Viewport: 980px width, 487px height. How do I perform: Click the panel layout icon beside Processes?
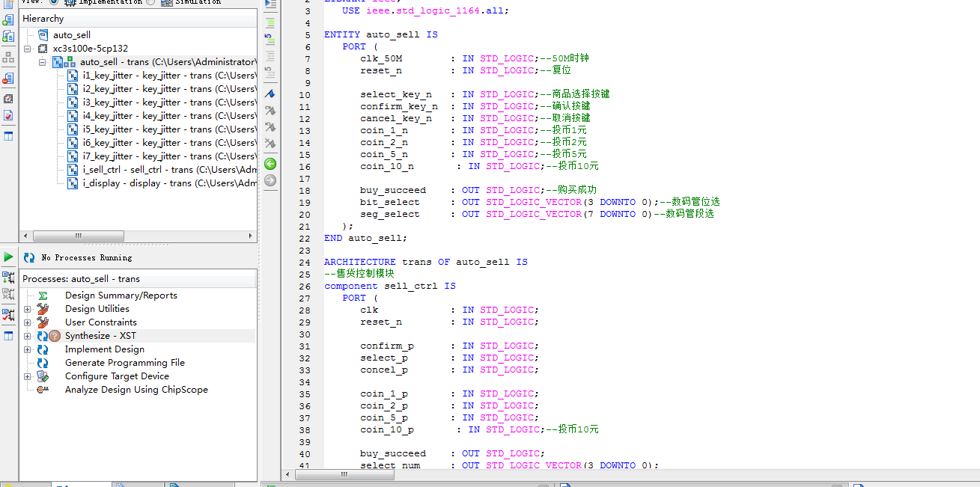8,336
